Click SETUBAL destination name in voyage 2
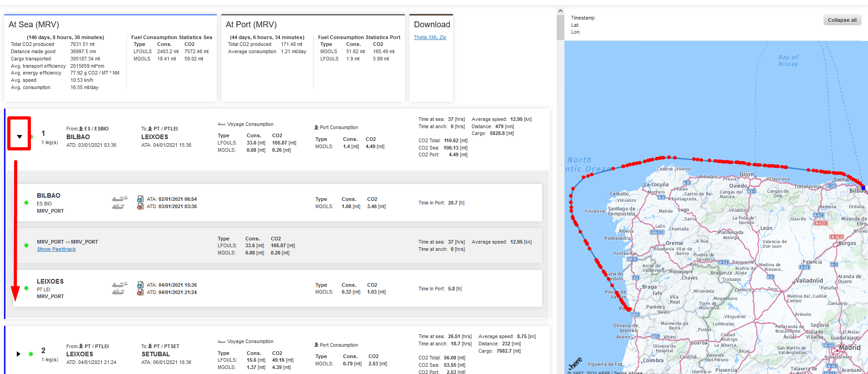The height and width of the screenshot is (374, 868). 155,354
